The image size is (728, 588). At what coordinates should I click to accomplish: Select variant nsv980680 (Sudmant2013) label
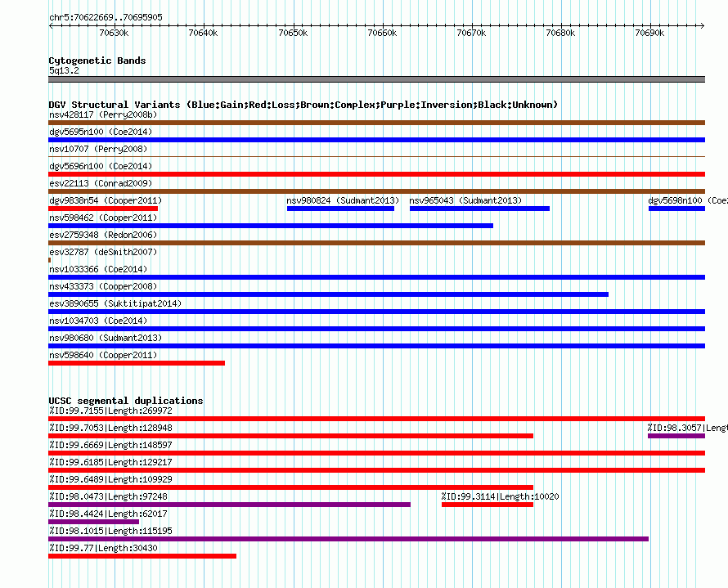click(106, 338)
